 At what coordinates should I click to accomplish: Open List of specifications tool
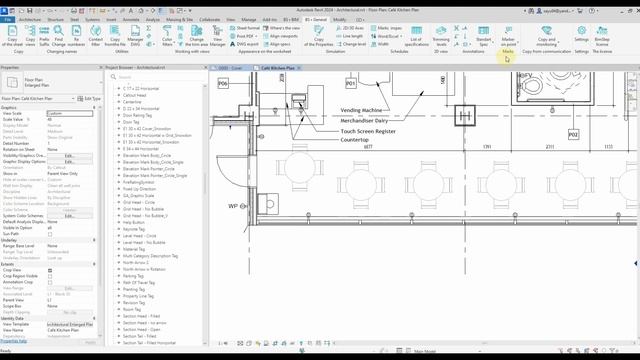click(x=416, y=36)
